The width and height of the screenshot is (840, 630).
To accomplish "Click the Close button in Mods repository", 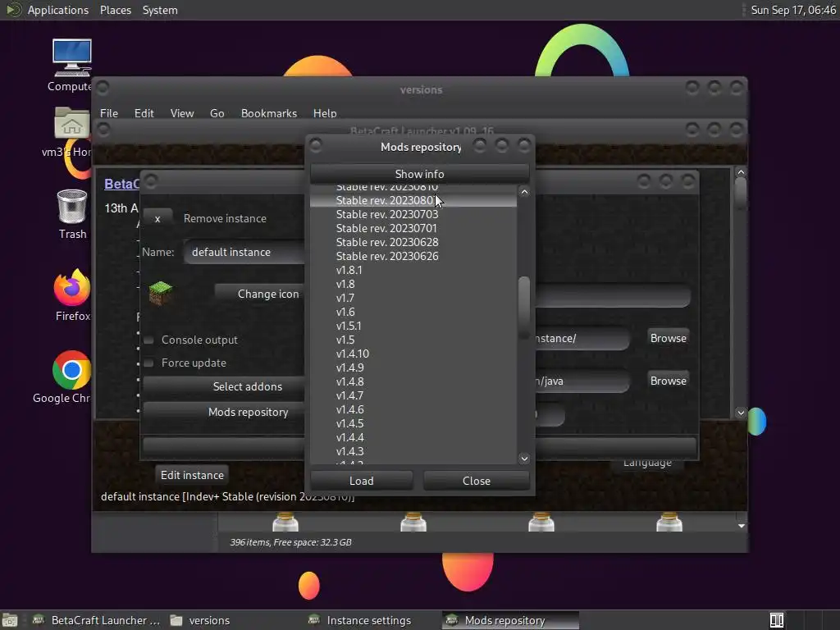I will point(477,481).
